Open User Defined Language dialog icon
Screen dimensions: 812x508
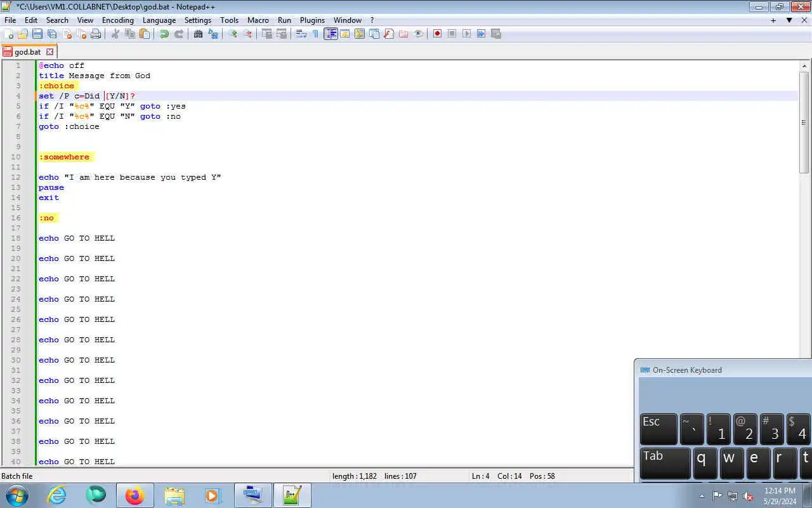[x=345, y=34]
